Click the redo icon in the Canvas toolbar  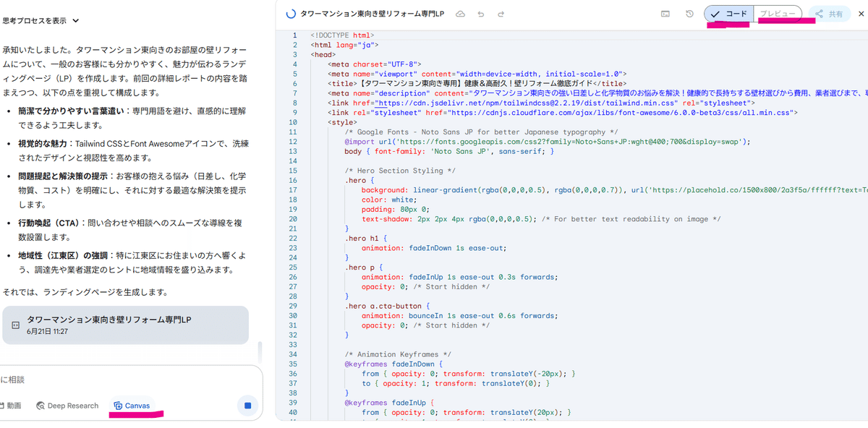[501, 13]
